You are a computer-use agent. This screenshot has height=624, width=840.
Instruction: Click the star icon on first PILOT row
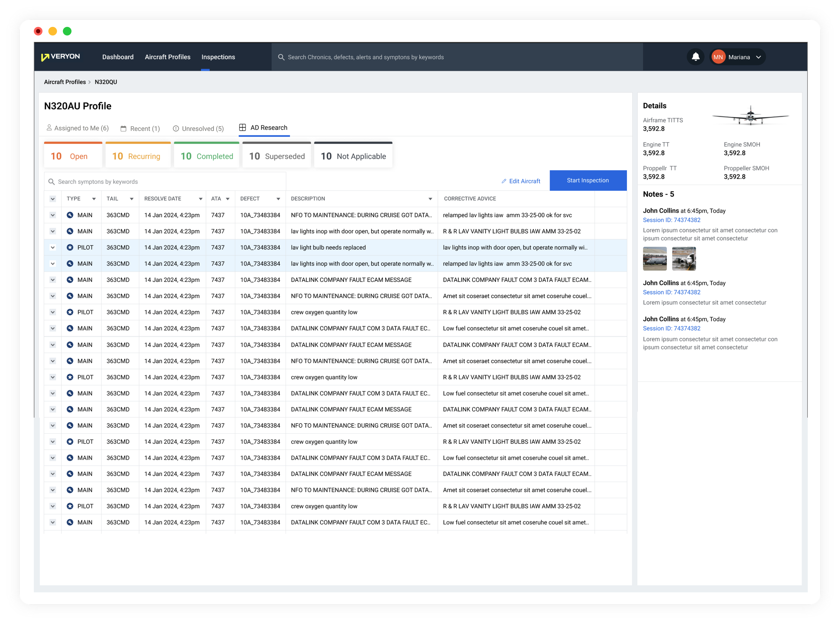coord(70,247)
